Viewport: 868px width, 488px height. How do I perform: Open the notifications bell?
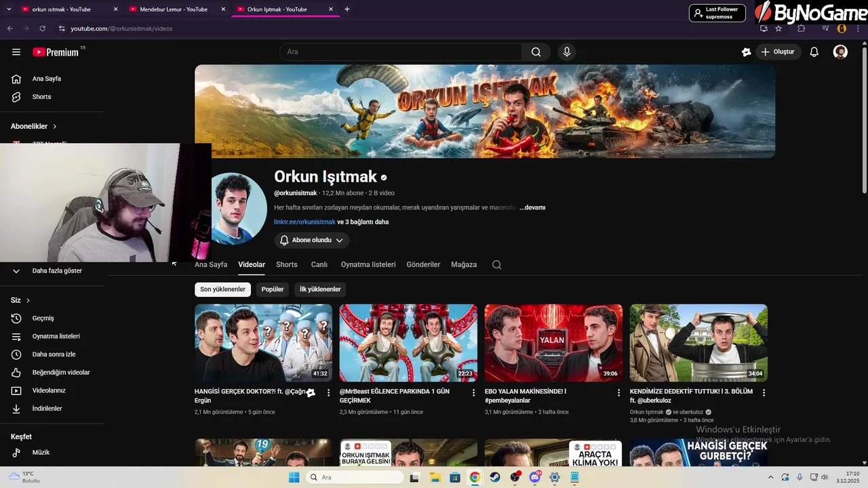[x=814, y=52]
